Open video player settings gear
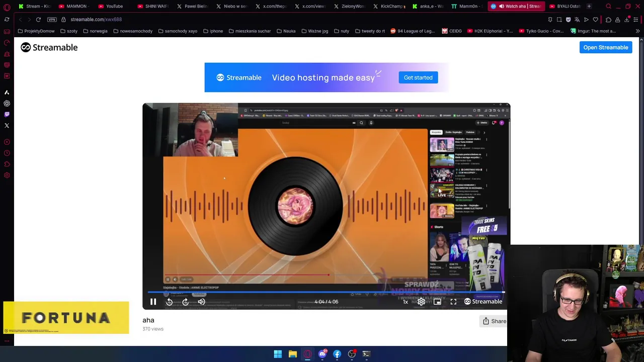 tap(421, 302)
